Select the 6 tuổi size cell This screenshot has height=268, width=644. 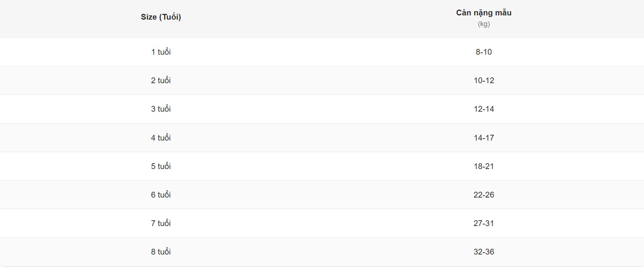coord(161,195)
